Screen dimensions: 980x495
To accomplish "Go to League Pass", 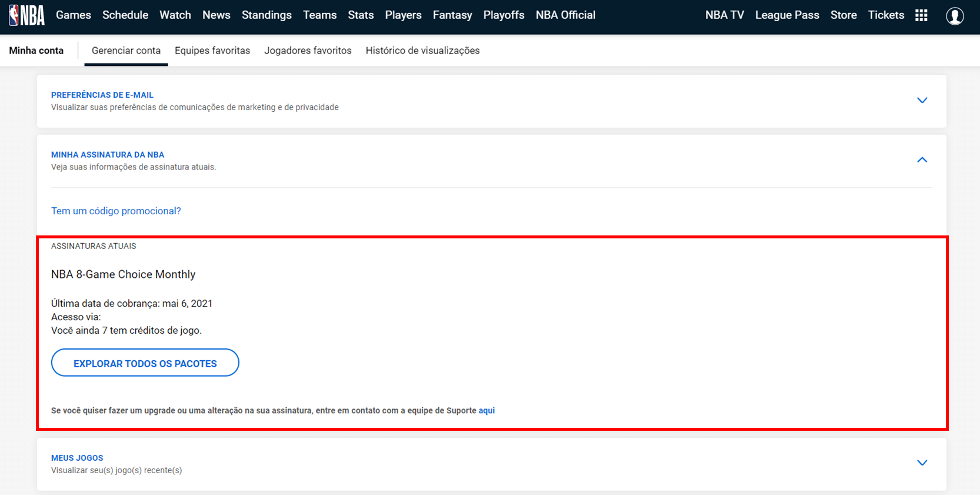I will click(787, 15).
